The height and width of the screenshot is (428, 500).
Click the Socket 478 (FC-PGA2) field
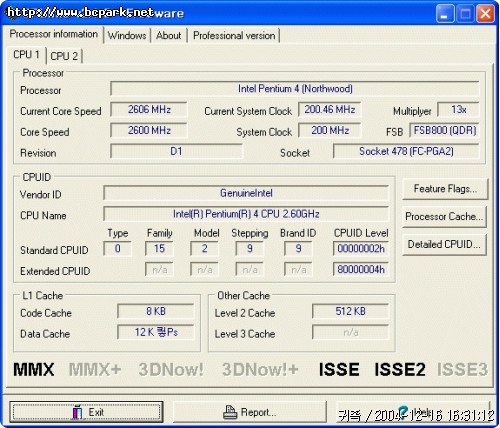406,151
